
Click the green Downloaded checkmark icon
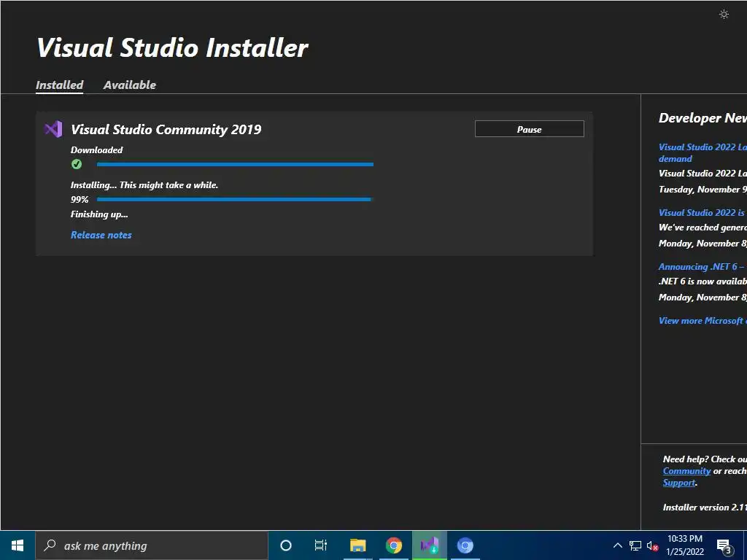click(76, 164)
